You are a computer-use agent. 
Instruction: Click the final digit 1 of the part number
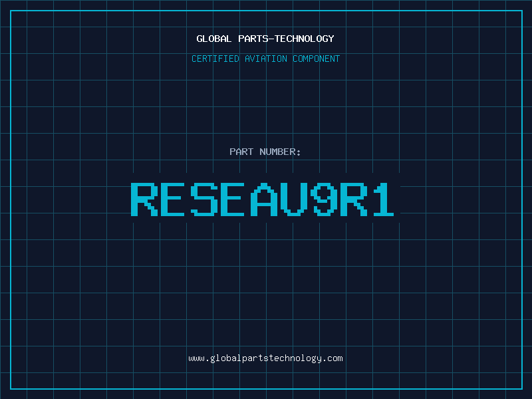click(x=382, y=199)
